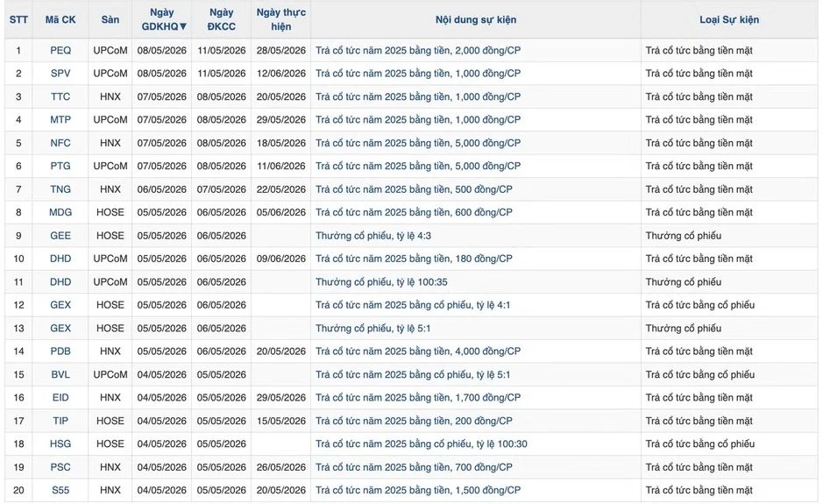Open the GEX stock dividend 4:1 event

(x=413, y=305)
